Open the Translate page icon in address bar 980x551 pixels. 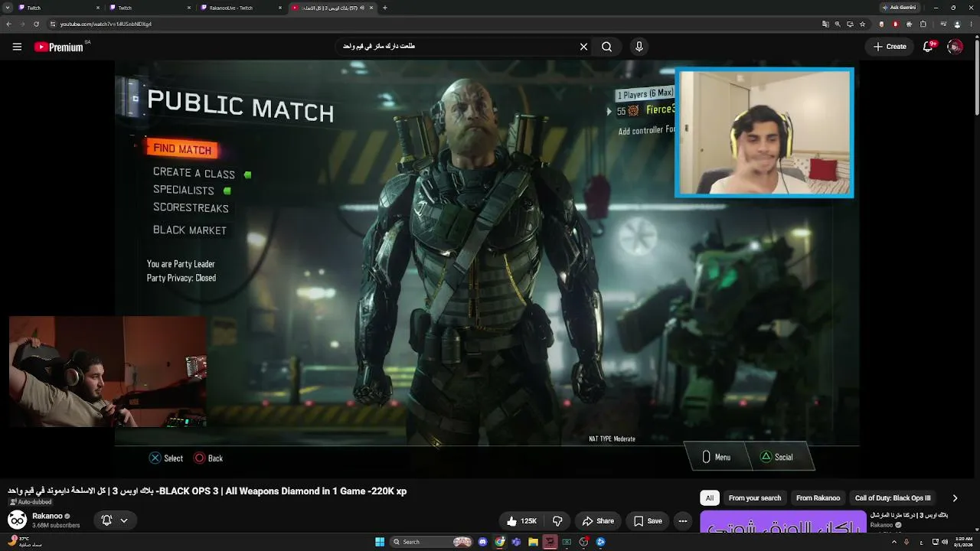point(825,24)
